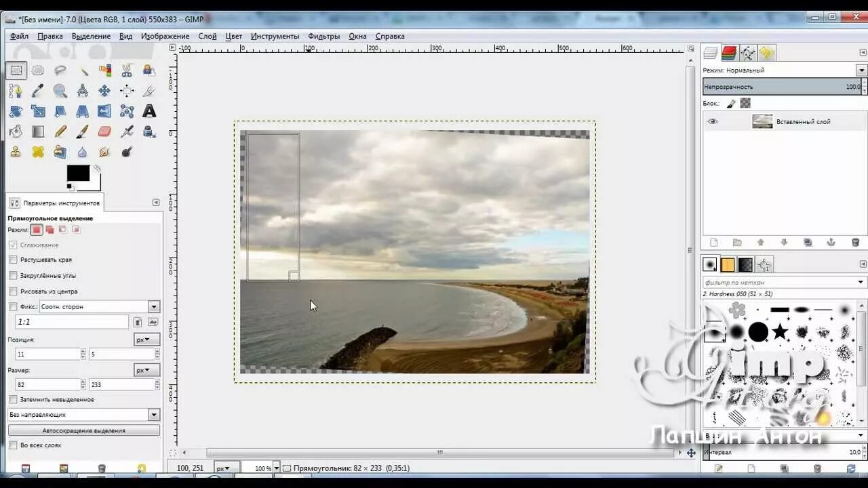Open the Позиция units px dropdown
868x488 pixels.
coord(146,340)
